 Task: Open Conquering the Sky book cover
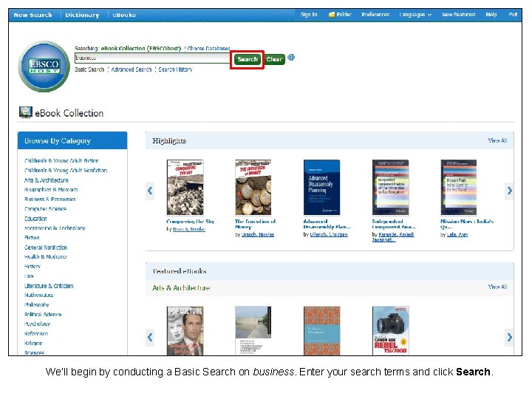click(185, 187)
